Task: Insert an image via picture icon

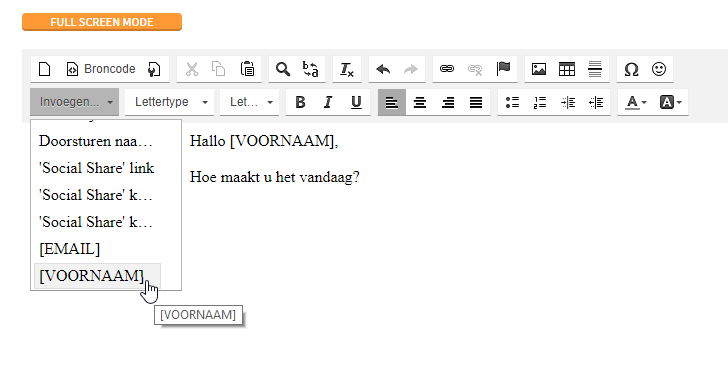Action: (x=539, y=69)
